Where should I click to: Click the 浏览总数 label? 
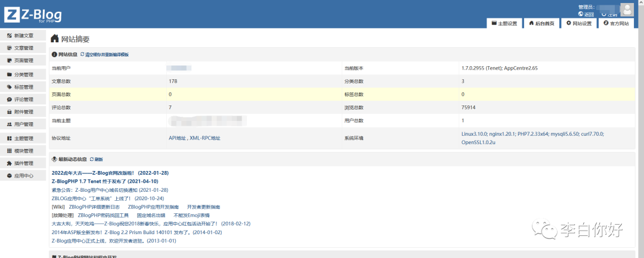pyautogui.click(x=354, y=107)
